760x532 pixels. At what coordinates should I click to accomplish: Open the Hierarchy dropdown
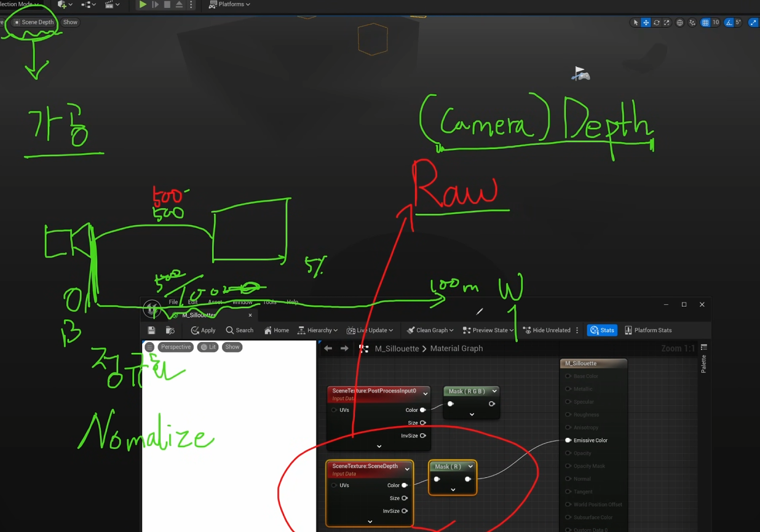(x=317, y=330)
